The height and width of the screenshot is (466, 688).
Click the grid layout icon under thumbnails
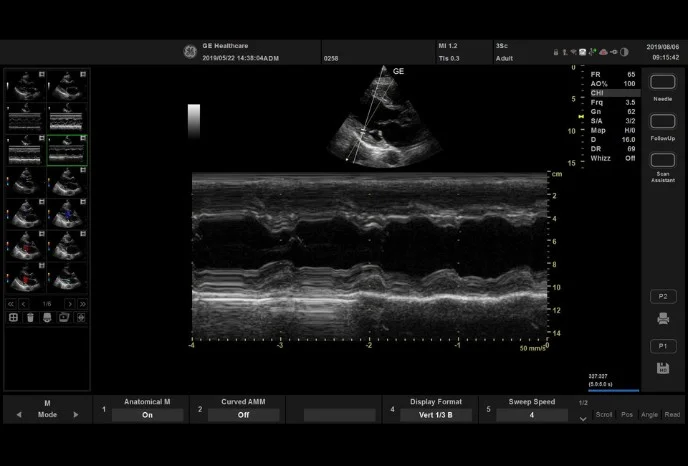(x=13, y=317)
